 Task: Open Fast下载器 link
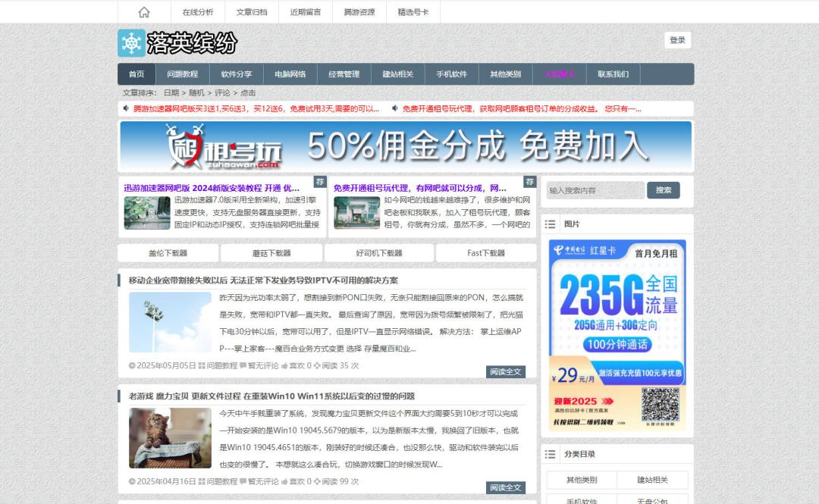(486, 253)
